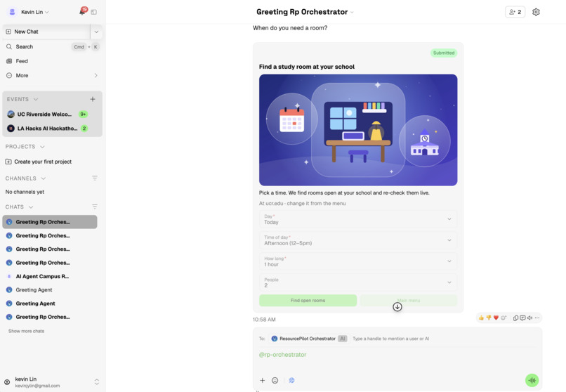Open UC Riverside Welcome event

(x=48, y=114)
